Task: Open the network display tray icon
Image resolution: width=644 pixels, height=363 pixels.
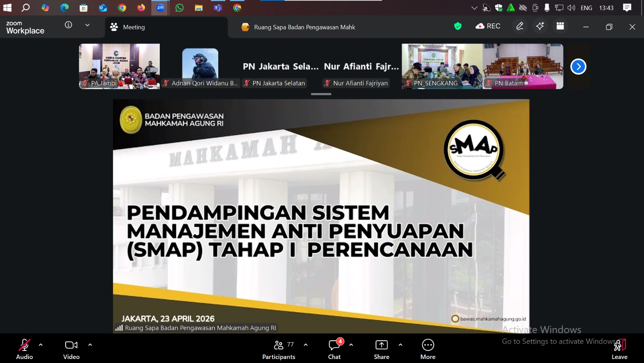Action: (559, 8)
